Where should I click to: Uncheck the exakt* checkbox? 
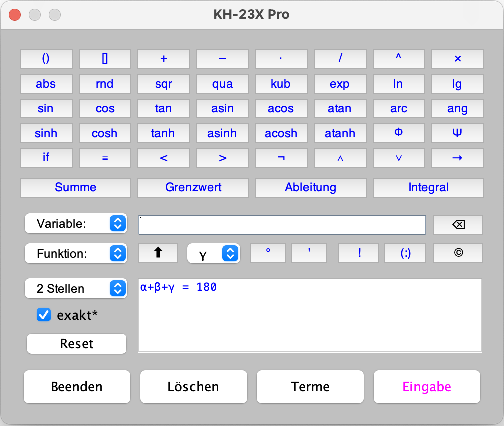[x=44, y=315]
